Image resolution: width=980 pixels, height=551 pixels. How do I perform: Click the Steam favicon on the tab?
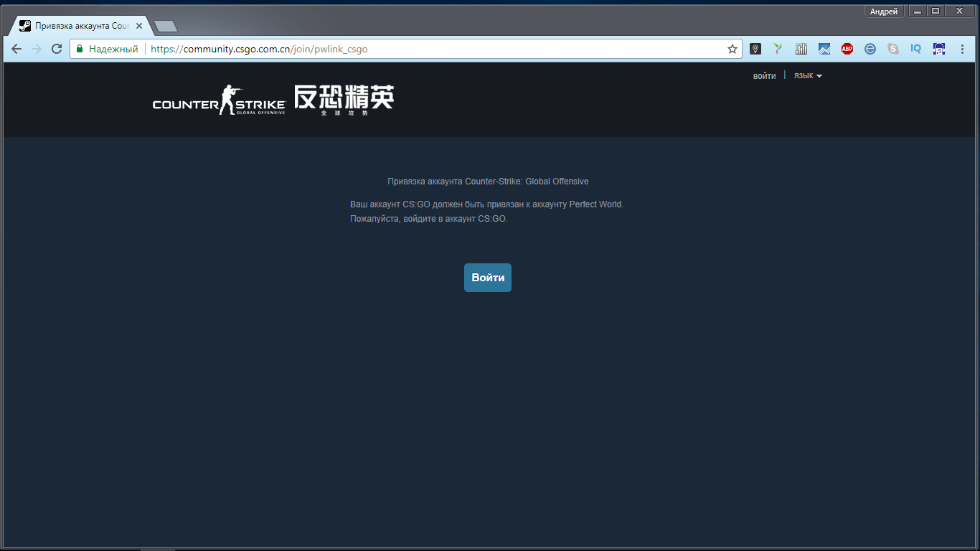tap(25, 26)
